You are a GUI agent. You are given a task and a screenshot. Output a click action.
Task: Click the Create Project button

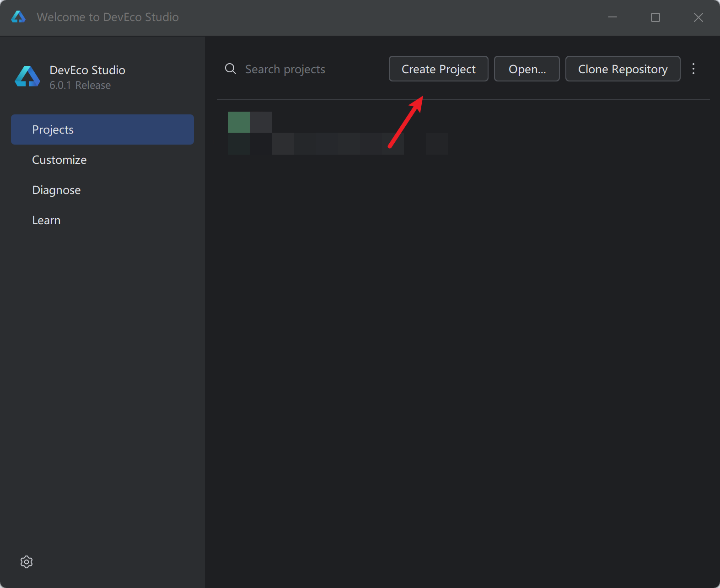pos(438,69)
